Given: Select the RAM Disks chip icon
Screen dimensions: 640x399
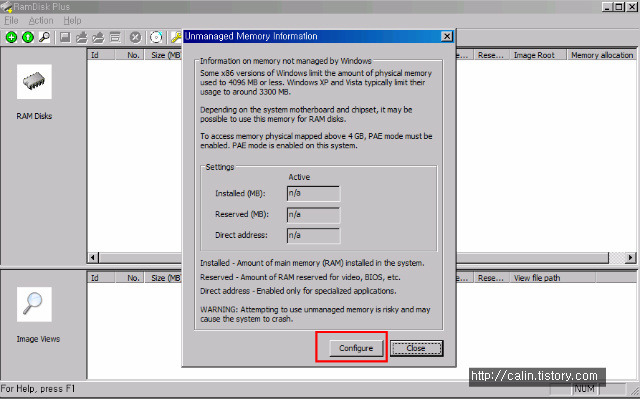Looking at the screenshot, I should coord(34,82).
